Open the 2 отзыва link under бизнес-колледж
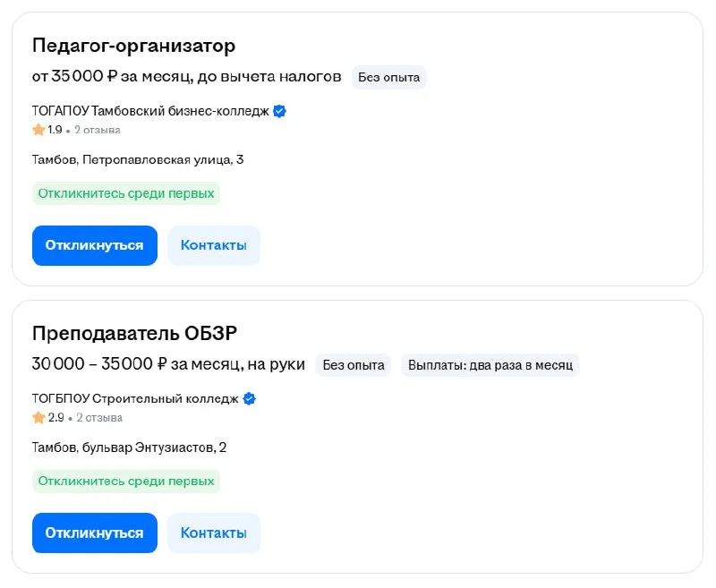Image resolution: width=716 pixels, height=588 pixels. [x=97, y=130]
